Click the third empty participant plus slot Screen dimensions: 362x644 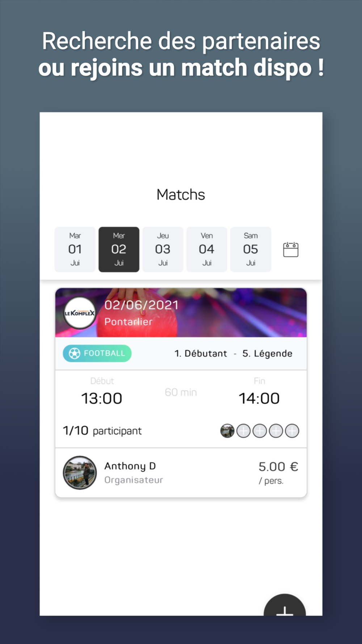[x=276, y=431]
